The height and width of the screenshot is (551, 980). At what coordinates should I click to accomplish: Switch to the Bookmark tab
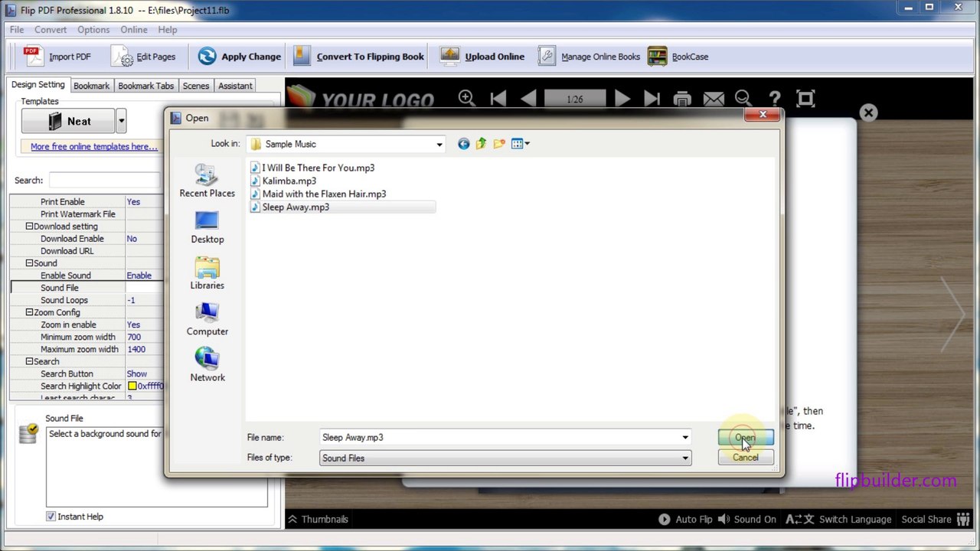coord(91,86)
